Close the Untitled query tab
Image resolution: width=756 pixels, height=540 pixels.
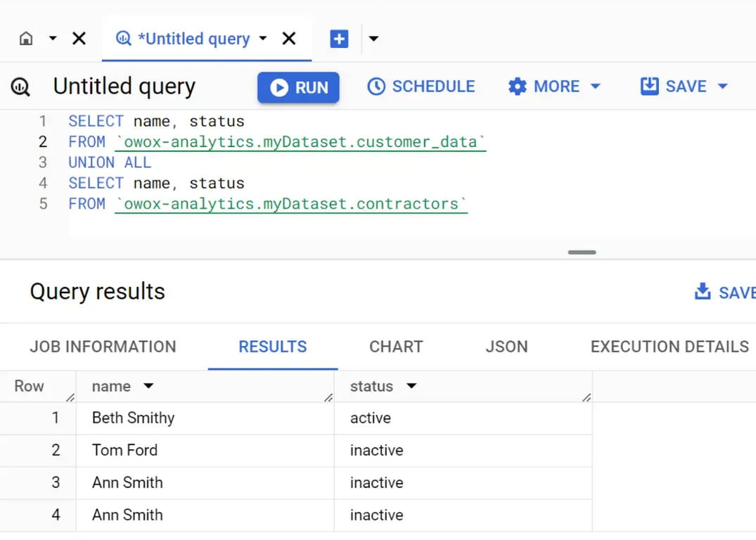tap(289, 38)
